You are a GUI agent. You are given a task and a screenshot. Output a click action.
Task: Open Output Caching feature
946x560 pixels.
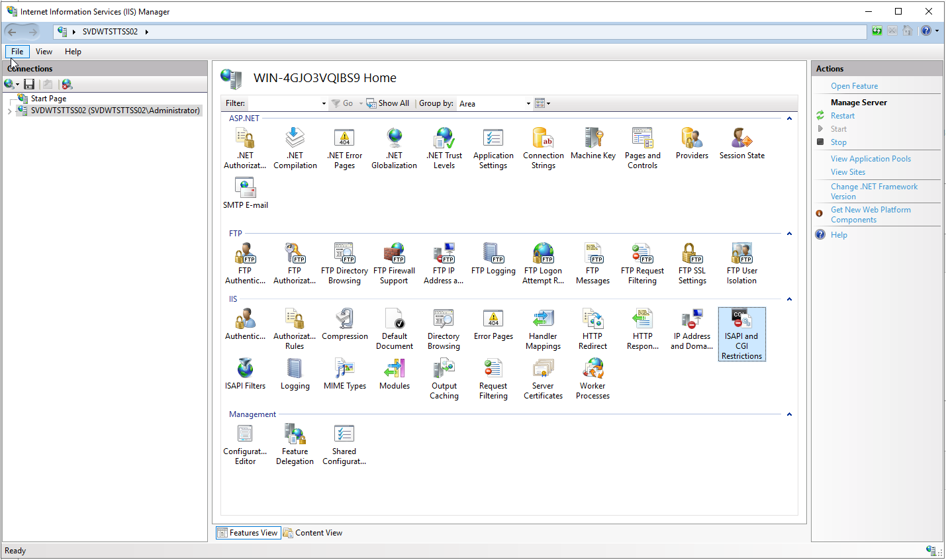coord(444,379)
